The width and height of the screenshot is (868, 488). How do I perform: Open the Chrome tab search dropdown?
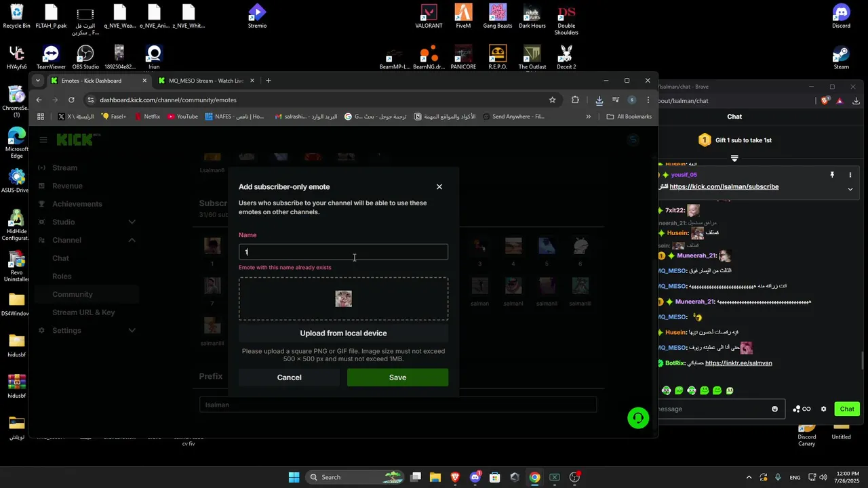38,81
